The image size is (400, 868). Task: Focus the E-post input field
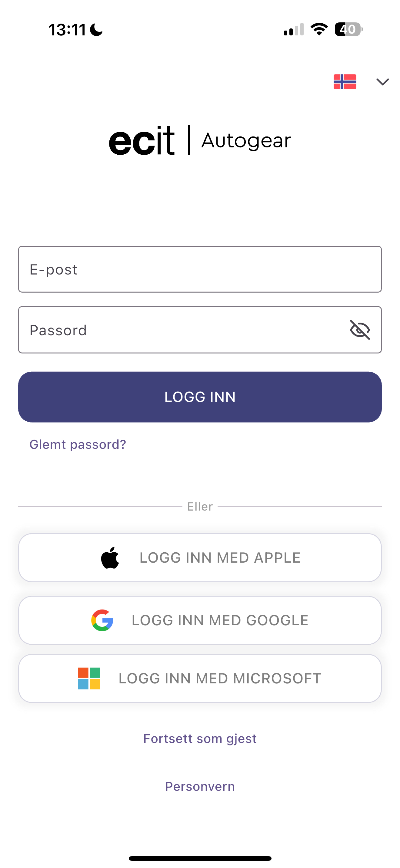(200, 269)
